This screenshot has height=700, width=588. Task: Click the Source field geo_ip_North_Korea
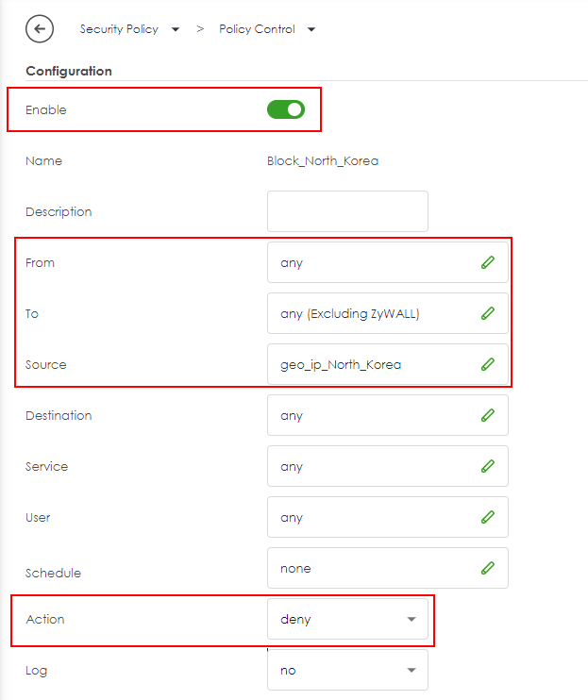click(373, 365)
